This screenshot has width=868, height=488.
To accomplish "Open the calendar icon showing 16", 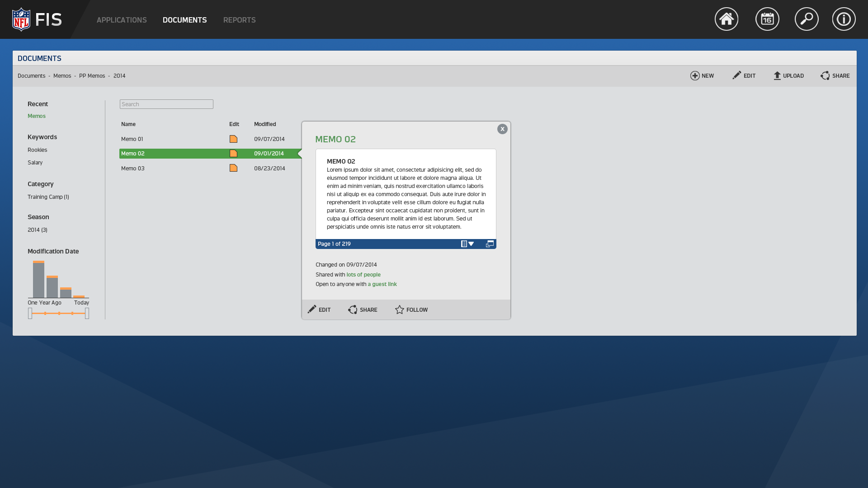I will [x=767, y=19].
